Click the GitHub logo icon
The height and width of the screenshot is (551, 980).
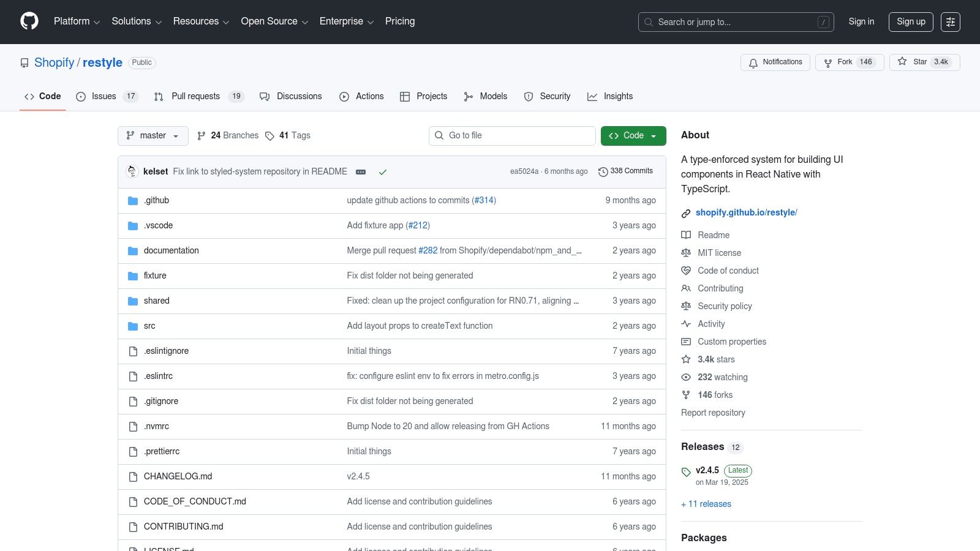coord(29,21)
